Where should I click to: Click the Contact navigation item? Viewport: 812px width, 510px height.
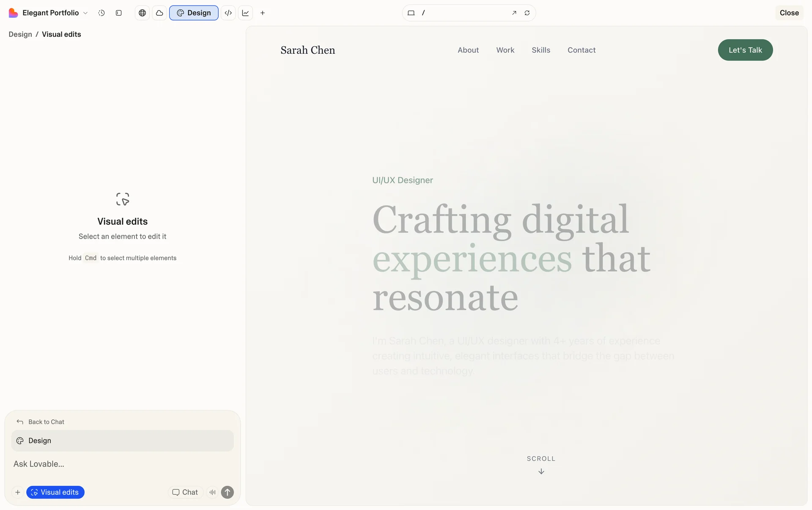pyautogui.click(x=582, y=50)
